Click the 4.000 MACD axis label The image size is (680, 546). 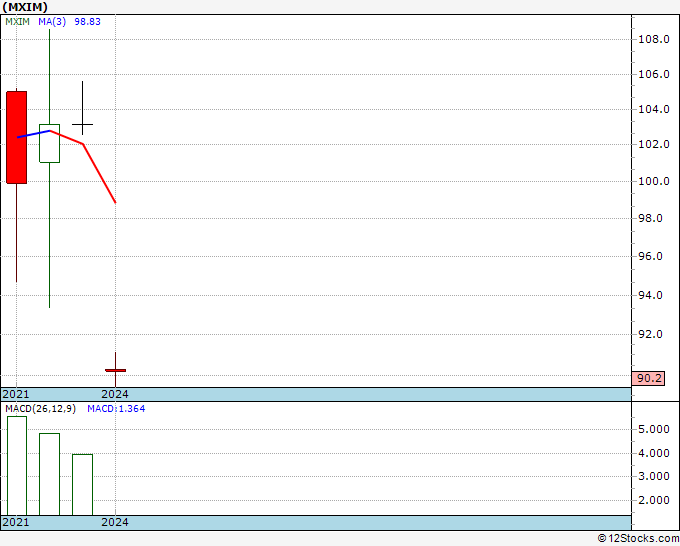coord(654,453)
